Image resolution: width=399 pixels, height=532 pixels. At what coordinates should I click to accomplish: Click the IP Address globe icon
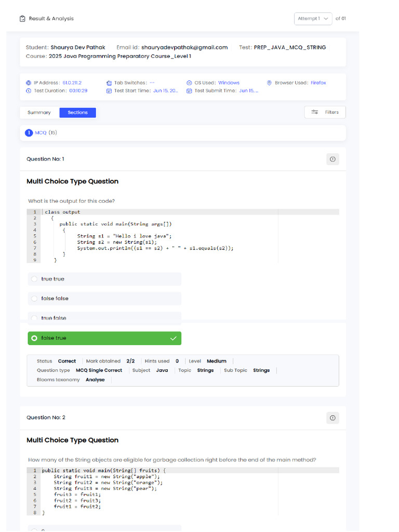(29, 83)
